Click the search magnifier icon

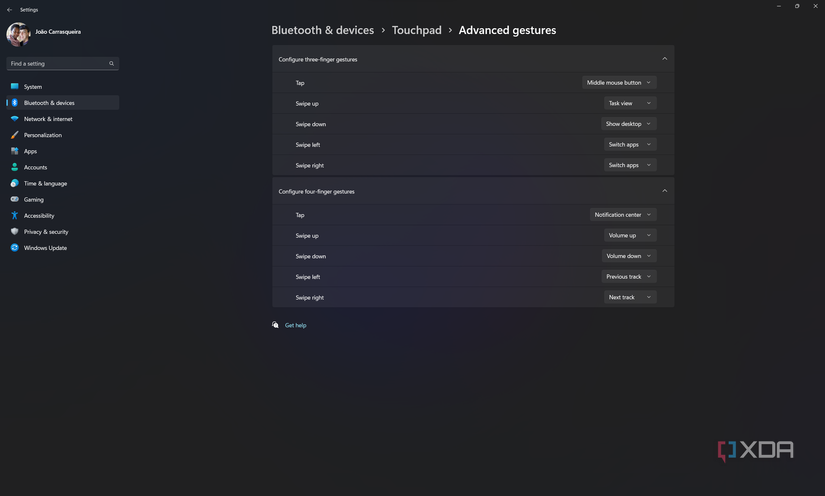pyautogui.click(x=111, y=64)
